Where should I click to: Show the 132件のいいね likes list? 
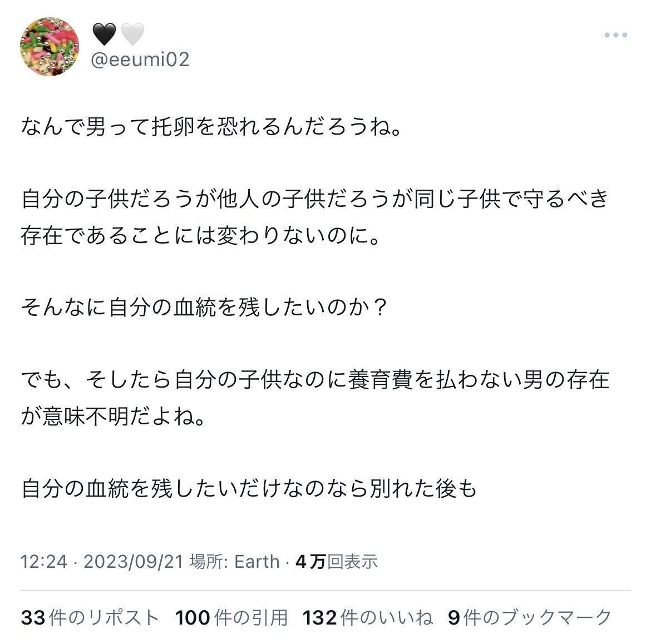coord(368,617)
